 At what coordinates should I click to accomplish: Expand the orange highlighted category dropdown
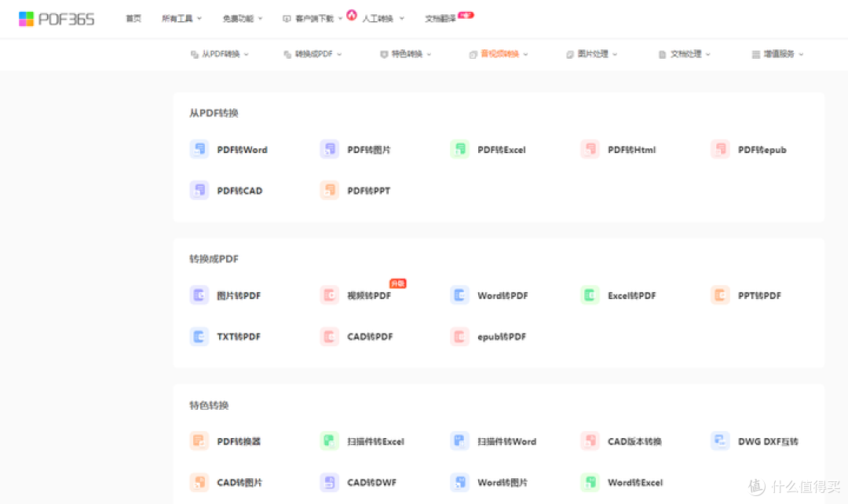tap(499, 54)
